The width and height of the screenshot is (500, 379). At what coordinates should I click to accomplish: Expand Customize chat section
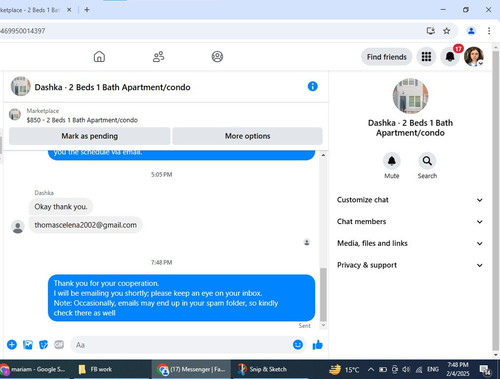coord(410,200)
